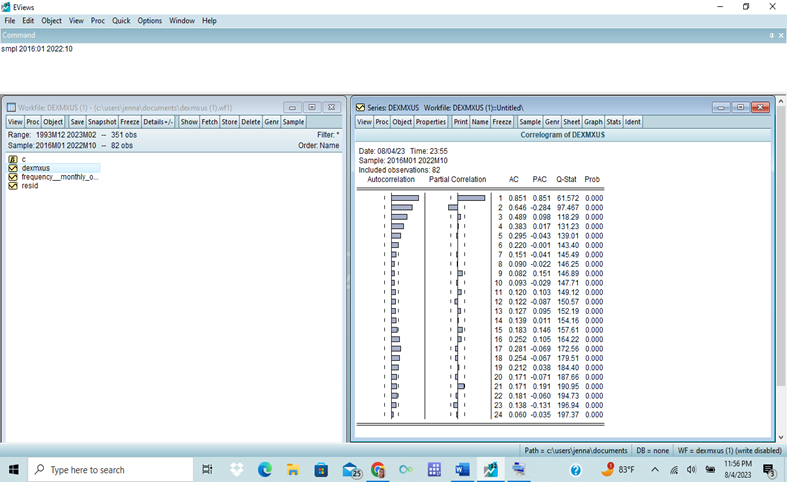The image size is (787, 482).
Task: Click the frequency__monthly_o series icon
Action: coord(13,177)
